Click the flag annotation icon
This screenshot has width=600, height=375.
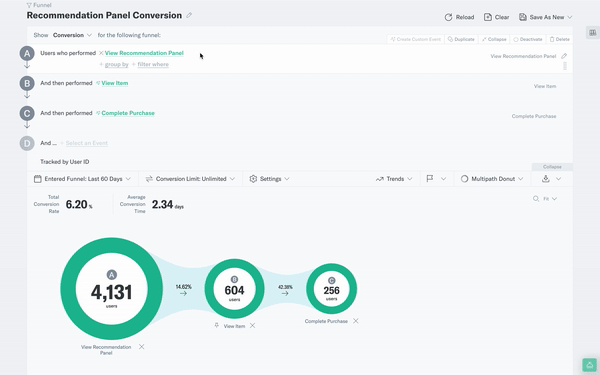[430, 179]
